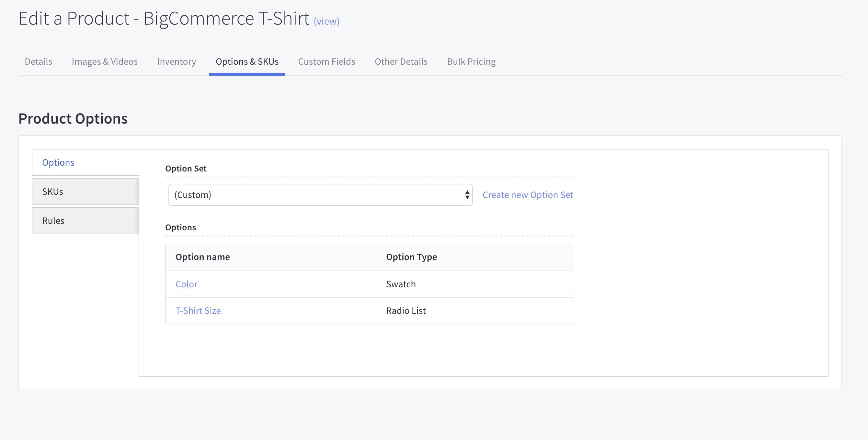The height and width of the screenshot is (440, 868).
Task: Select the Options & SKUs tab
Action: [x=247, y=61]
